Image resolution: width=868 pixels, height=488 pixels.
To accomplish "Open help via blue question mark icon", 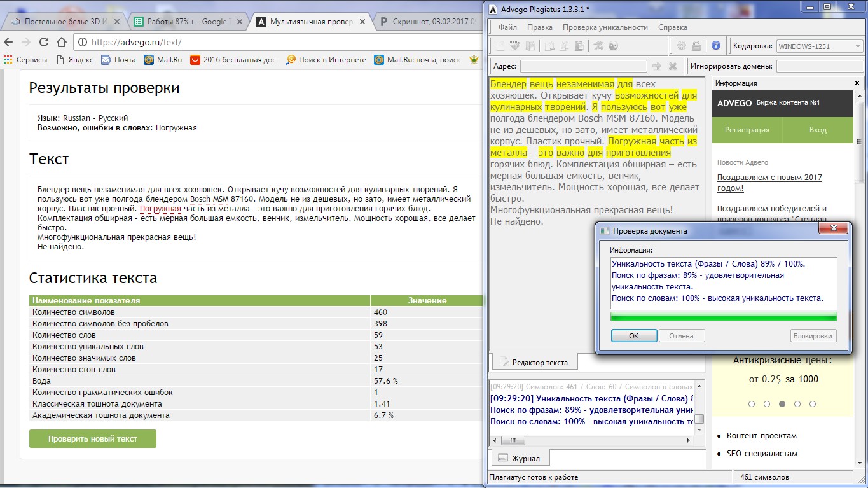I will pyautogui.click(x=716, y=46).
